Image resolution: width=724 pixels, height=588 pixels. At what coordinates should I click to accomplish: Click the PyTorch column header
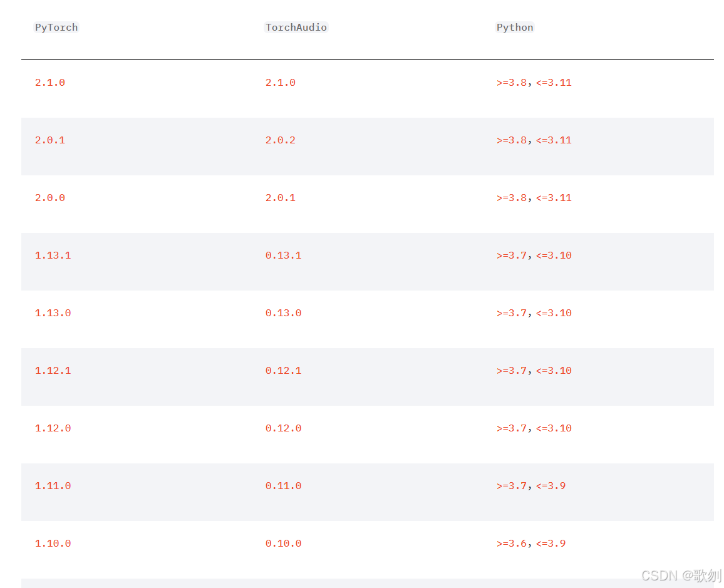(x=56, y=27)
